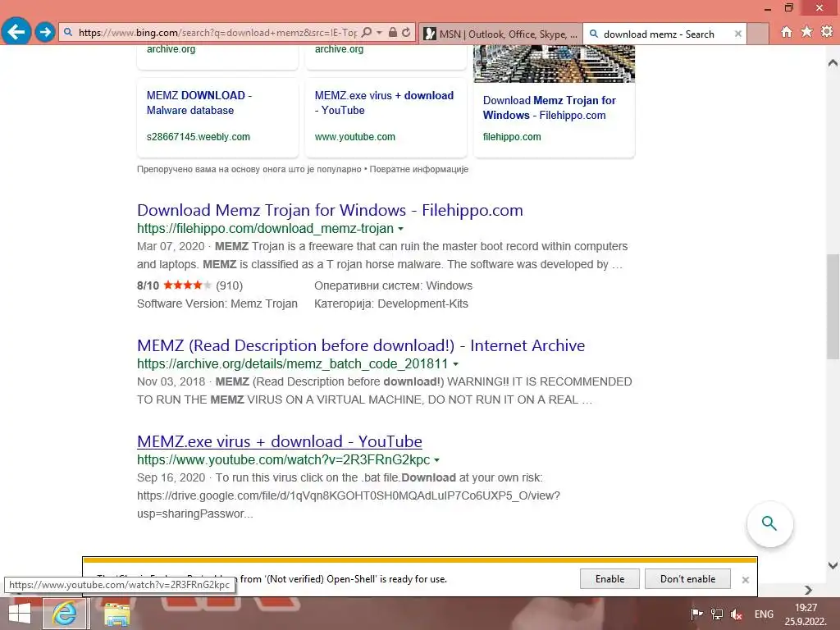Click the s28667145.weebly.com card URL
Image resolution: width=840 pixels, height=630 pixels.
(x=199, y=137)
